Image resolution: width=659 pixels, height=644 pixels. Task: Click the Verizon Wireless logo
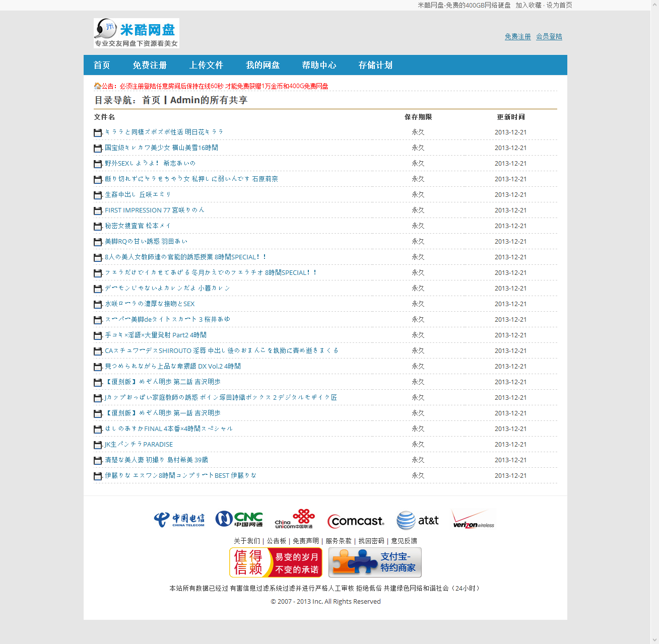click(473, 519)
